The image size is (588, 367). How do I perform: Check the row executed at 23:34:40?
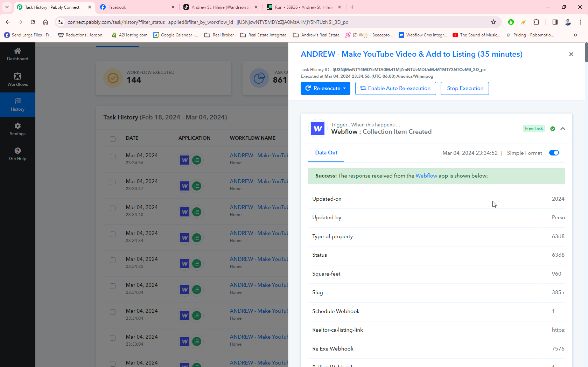point(113,208)
